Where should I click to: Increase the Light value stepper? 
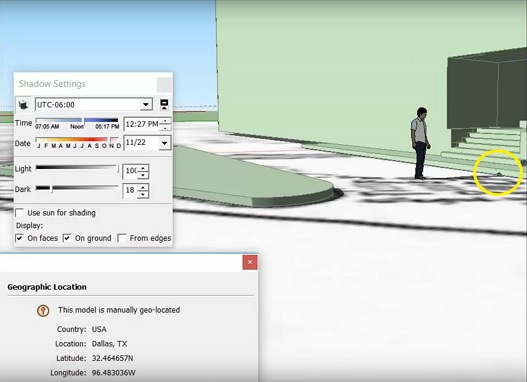click(144, 168)
